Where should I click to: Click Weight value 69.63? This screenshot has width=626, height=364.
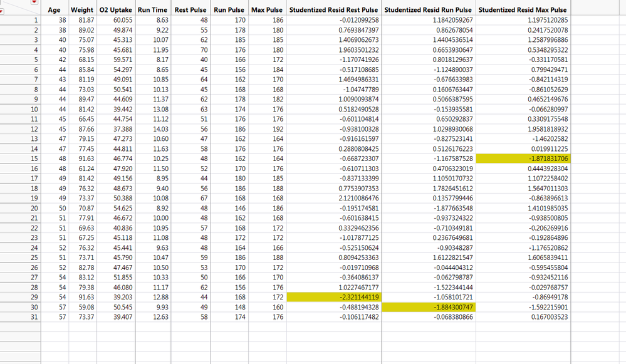pos(86,228)
